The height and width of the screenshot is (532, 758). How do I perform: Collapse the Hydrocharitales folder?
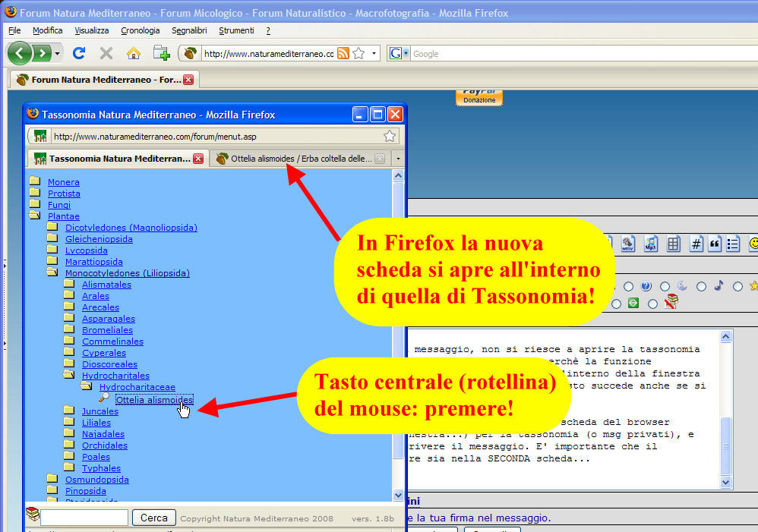pos(69,374)
